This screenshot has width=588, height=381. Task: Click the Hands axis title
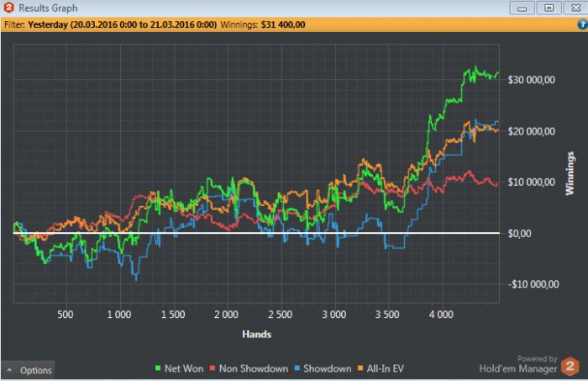pos(256,335)
